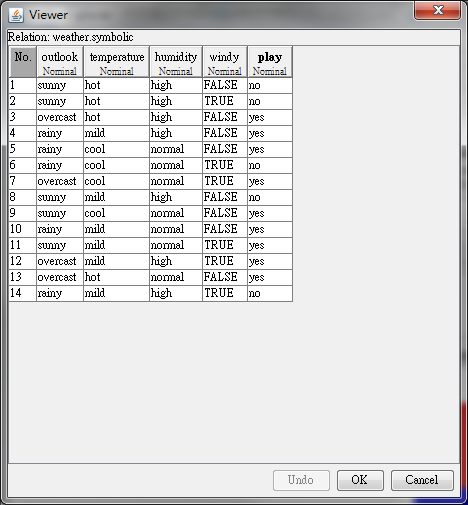Select the temperature column header
Screen dimensions: 468x505
[x=116, y=62]
